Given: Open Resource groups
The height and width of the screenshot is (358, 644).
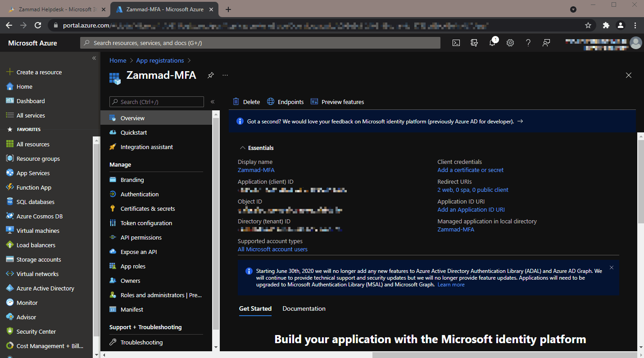Looking at the screenshot, I should (46, 159).
